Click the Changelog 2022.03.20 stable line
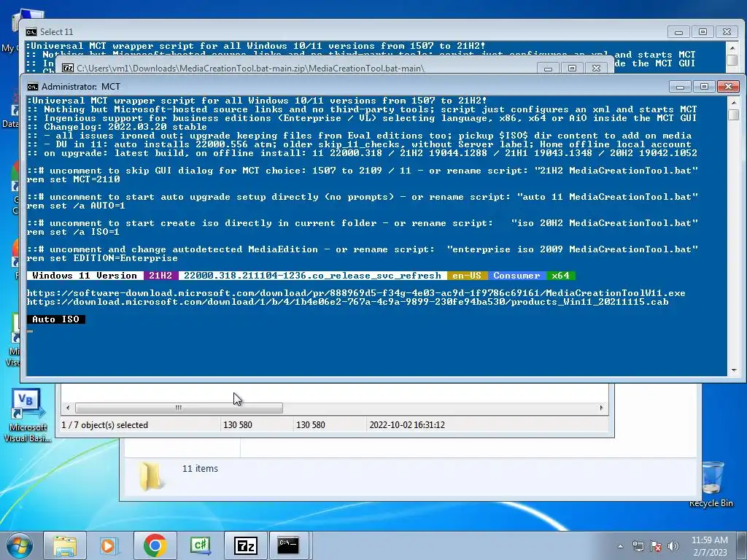 pyautogui.click(x=117, y=127)
